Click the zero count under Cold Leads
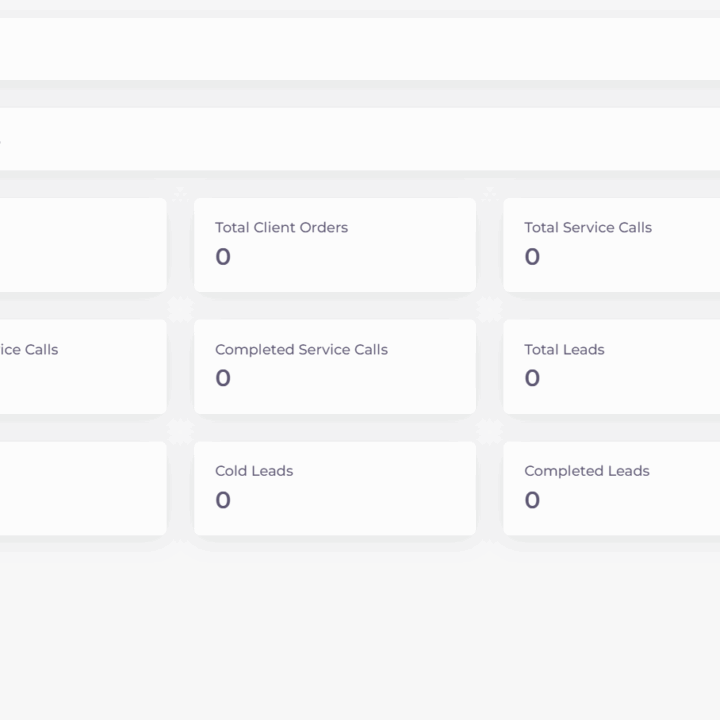 click(223, 500)
